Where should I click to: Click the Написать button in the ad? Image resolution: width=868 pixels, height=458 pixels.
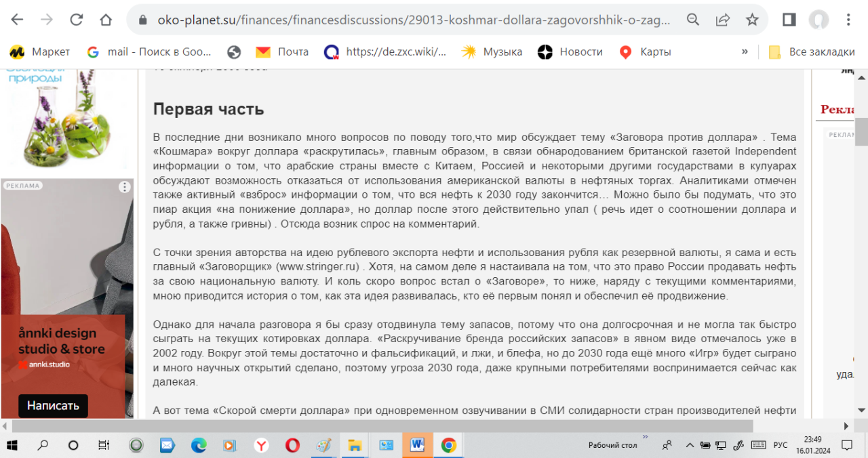pos(53,406)
